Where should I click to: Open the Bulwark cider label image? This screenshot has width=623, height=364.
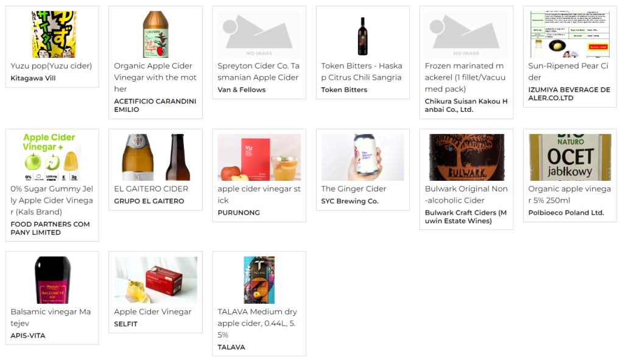(x=466, y=157)
